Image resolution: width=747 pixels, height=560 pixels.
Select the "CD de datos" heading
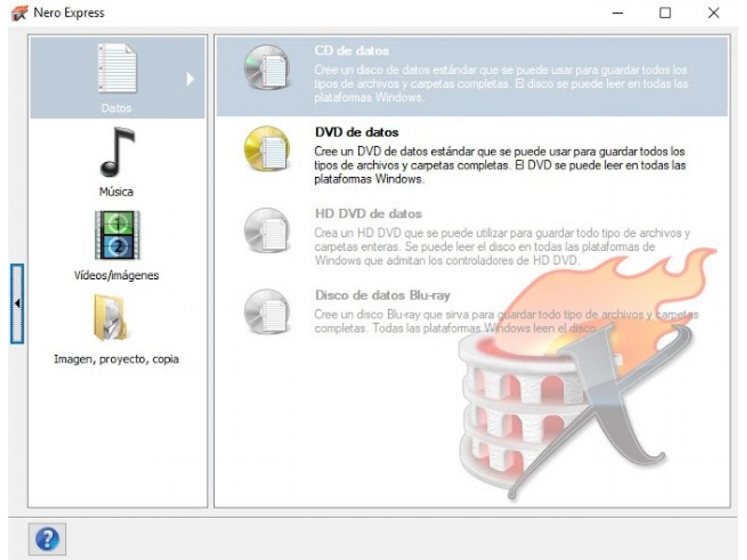pyautogui.click(x=351, y=51)
